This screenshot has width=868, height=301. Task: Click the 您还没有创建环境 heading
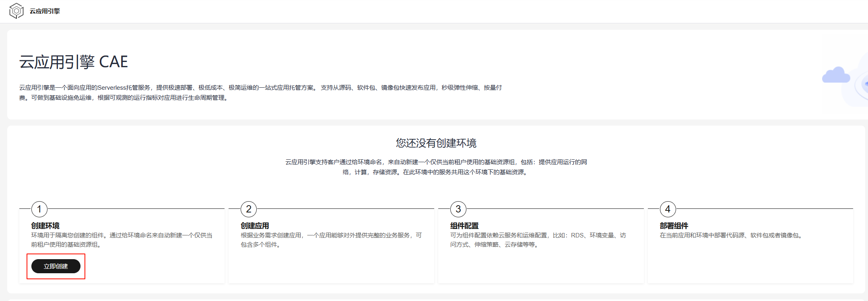pos(436,143)
